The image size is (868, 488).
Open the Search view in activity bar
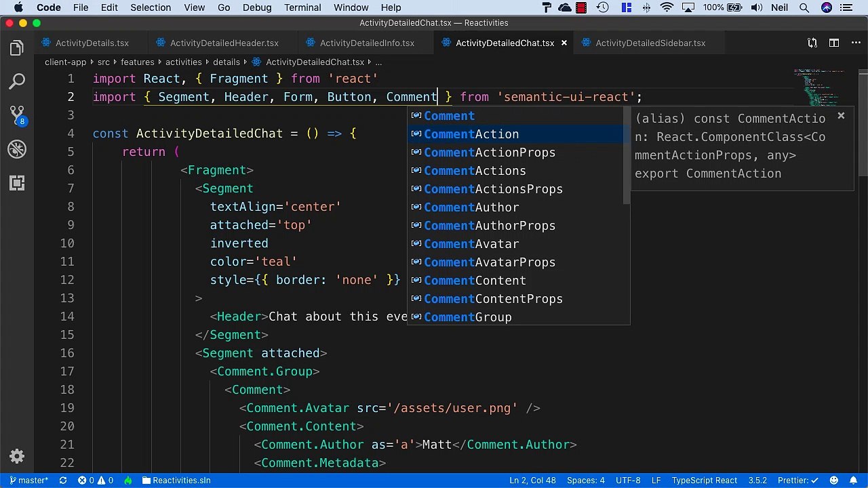pos(17,82)
